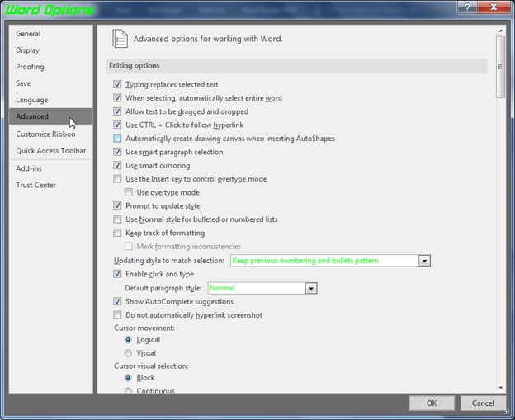The height and width of the screenshot is (420, 515).
Task: Enable Keep track of formatting
Action: (117, 233)
